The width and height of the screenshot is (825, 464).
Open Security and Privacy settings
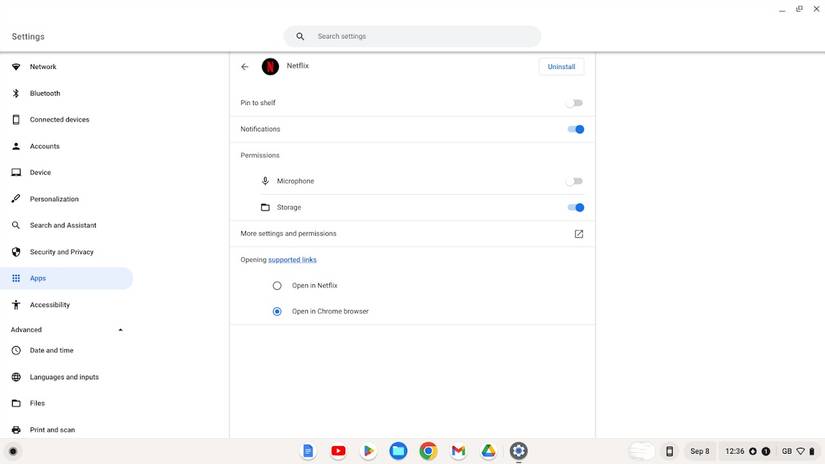click(61, 252)
